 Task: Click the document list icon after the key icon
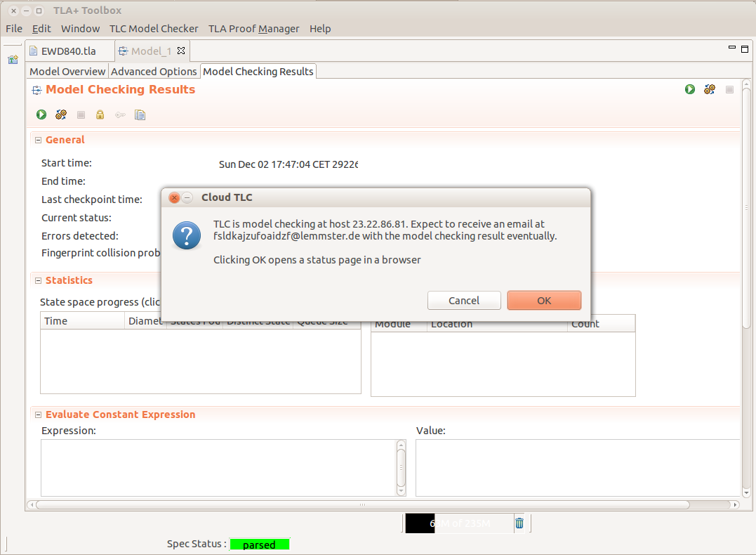click(140, 115)
